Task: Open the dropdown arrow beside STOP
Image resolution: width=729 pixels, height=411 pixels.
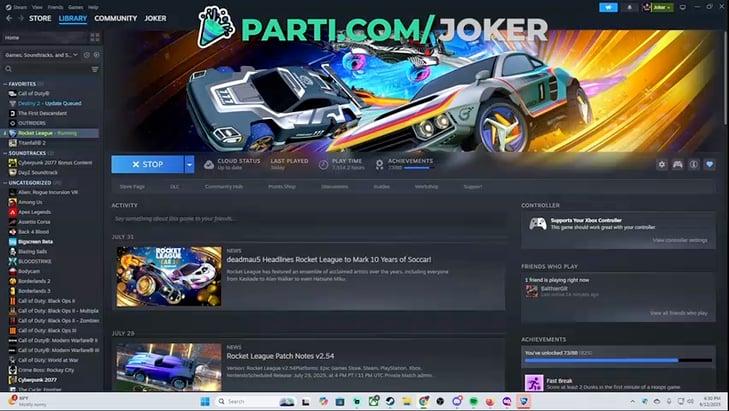Action: pyautogui.click(x=189, y=165)
